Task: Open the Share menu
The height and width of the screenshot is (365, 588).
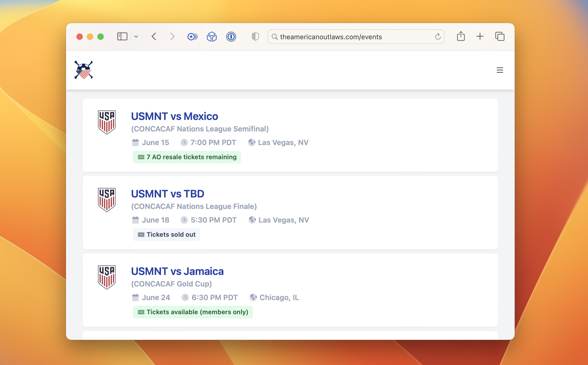Action: 461,36
